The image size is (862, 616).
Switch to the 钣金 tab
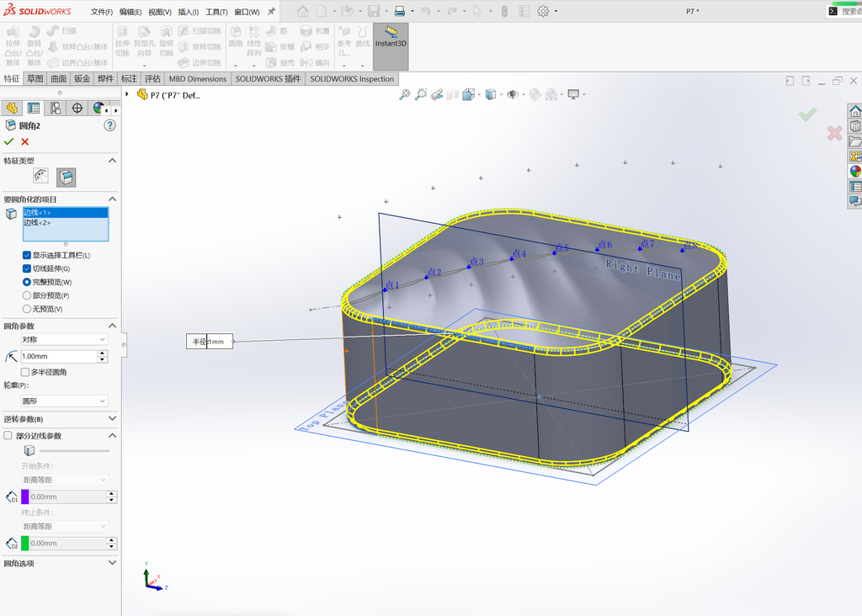click(x=82, y=78)
